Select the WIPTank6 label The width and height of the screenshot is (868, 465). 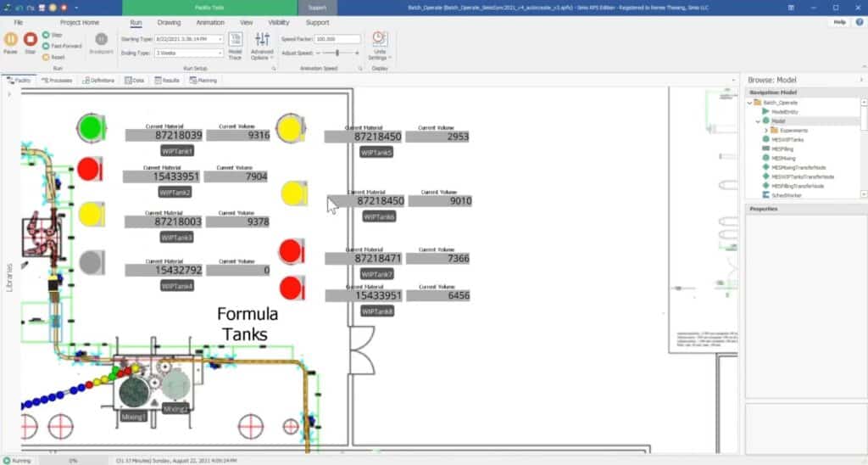tap(379, 216)
